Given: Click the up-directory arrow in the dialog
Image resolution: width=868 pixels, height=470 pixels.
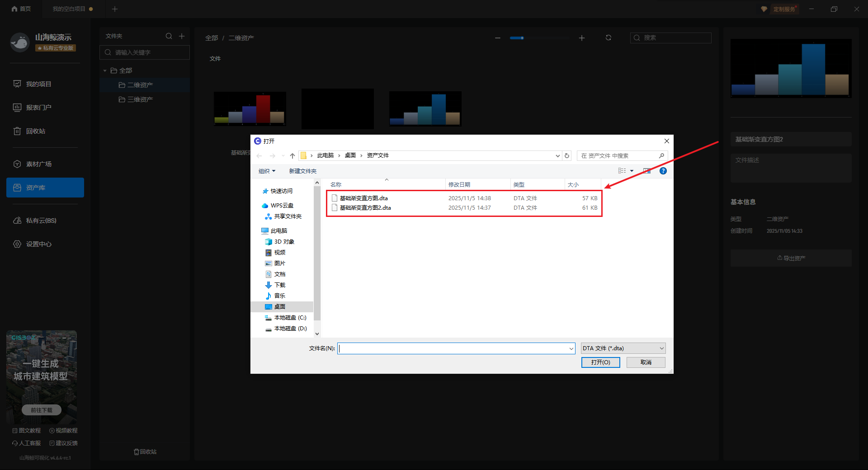Looking at the screenshot, I should pyautogui.click(x=292, y=155).
